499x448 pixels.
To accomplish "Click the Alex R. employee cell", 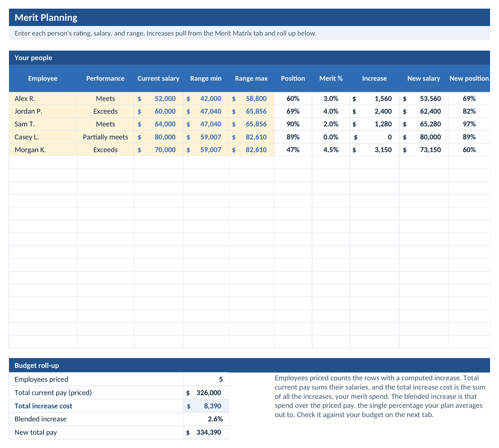I will click(43, 99).
